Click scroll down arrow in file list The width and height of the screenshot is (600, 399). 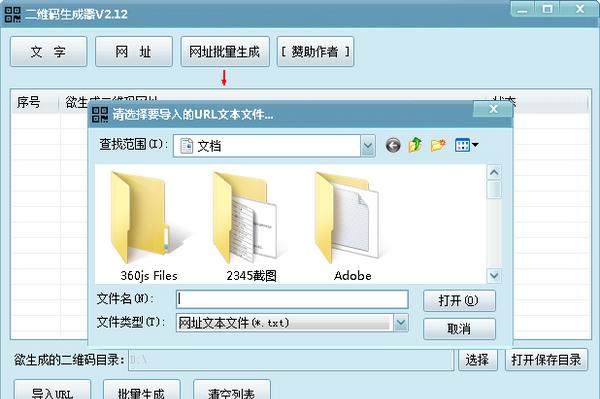click(x=494, y=275)
